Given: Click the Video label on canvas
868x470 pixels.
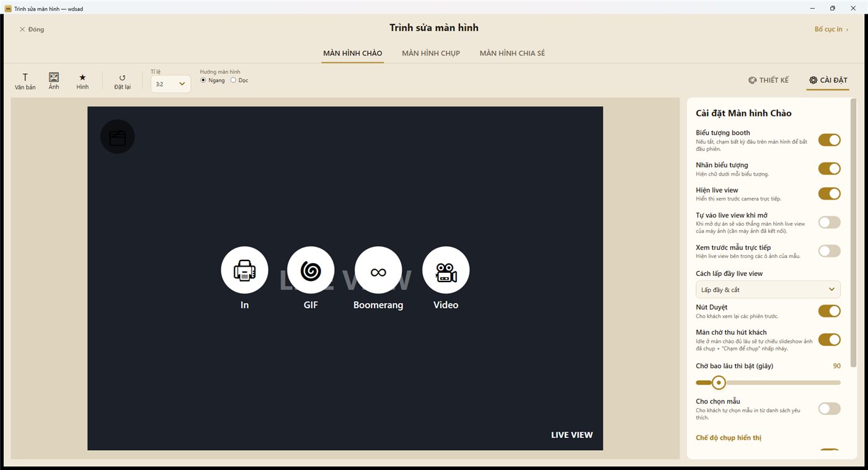Looking at the screenshot, I should pyautogui.click(x=446, y=305).
